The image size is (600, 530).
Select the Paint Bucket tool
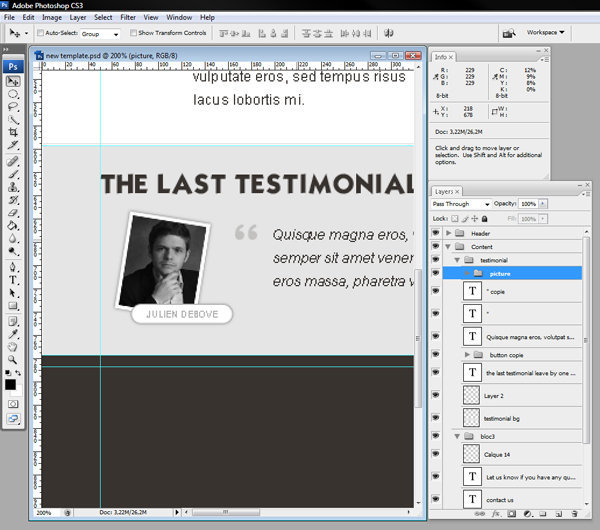pyautogui.click(x=13, y=226)
